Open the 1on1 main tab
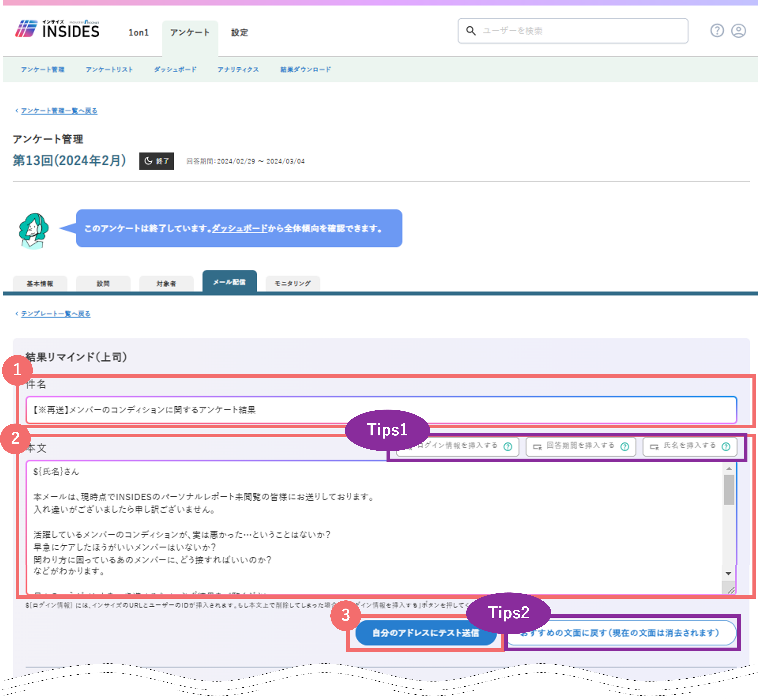The width and height of the screenshot is (763, 700). [x=139, y=33]
